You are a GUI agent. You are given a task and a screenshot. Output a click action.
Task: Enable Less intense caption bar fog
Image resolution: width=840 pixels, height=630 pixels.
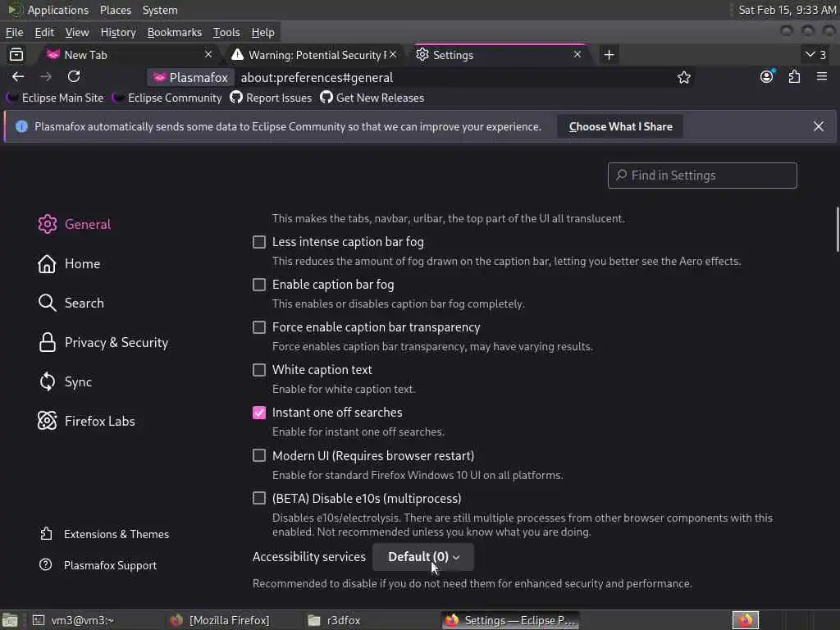259,242
